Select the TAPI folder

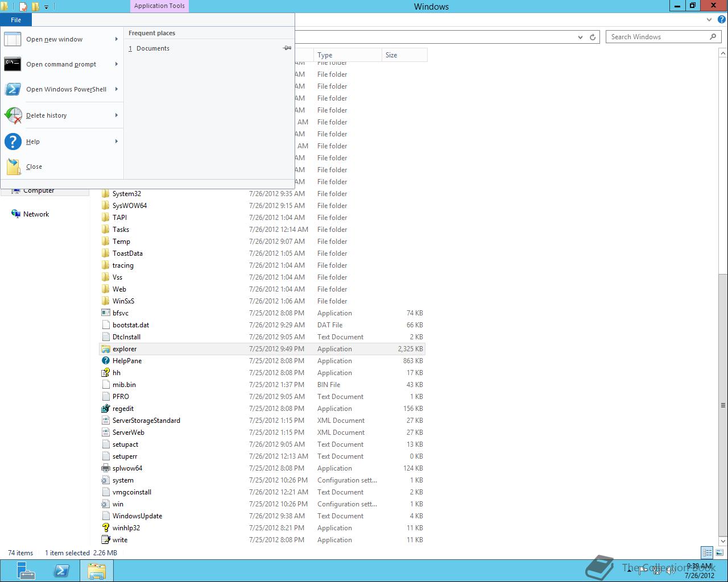point(119,218)
